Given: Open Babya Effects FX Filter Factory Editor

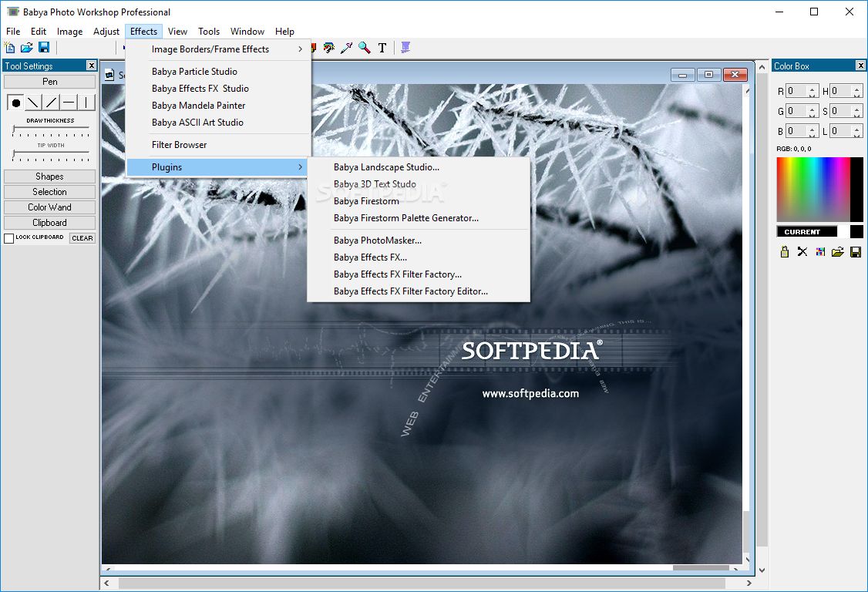Looking at the screenshot, I should tap(419, 291).
